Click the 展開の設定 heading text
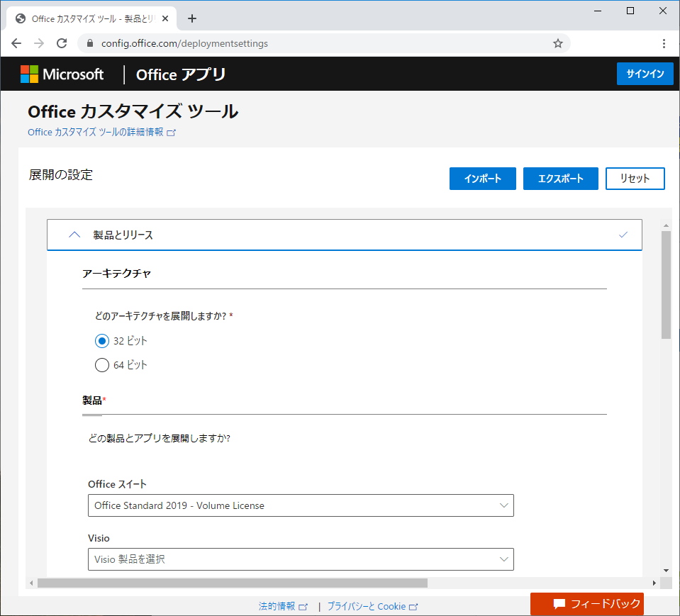680x616 pixels. (61, 174)
